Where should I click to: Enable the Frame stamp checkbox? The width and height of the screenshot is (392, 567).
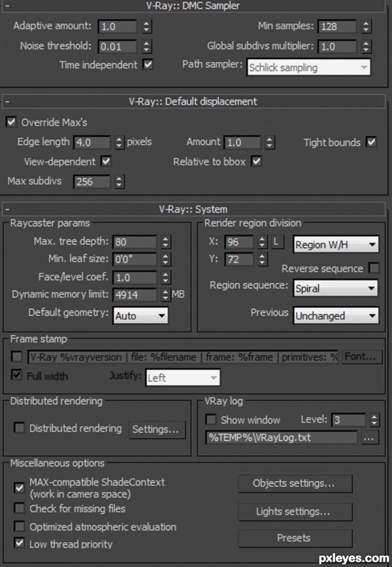point(16,357)
